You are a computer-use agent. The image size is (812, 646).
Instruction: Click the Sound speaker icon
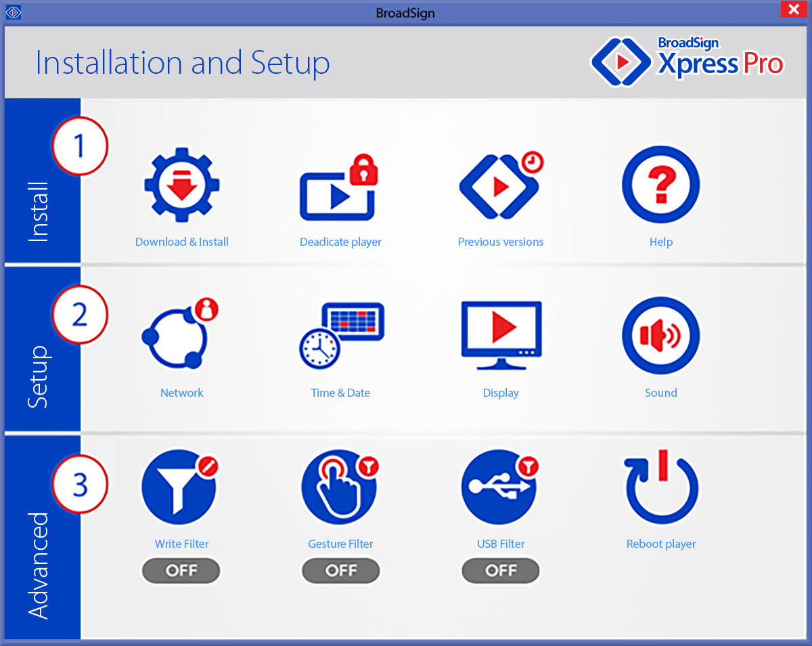[660, 336]
